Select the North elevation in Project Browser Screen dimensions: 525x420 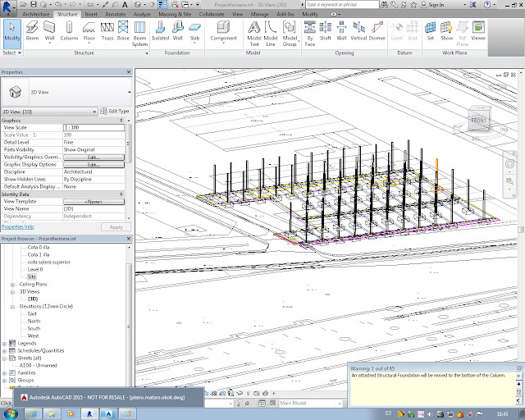tap(34, 321)
